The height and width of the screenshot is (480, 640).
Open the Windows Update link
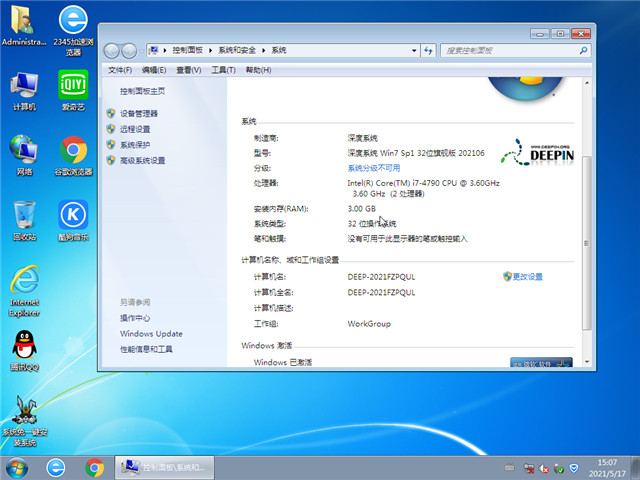151,333
